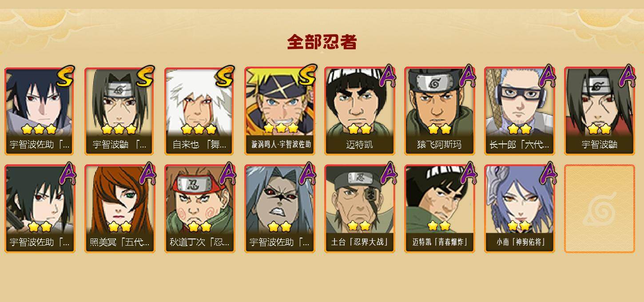This screenshot has width=644, height=302.
Task: Open the red-haired 照美冥 ninja card
Action: [119, 209]
